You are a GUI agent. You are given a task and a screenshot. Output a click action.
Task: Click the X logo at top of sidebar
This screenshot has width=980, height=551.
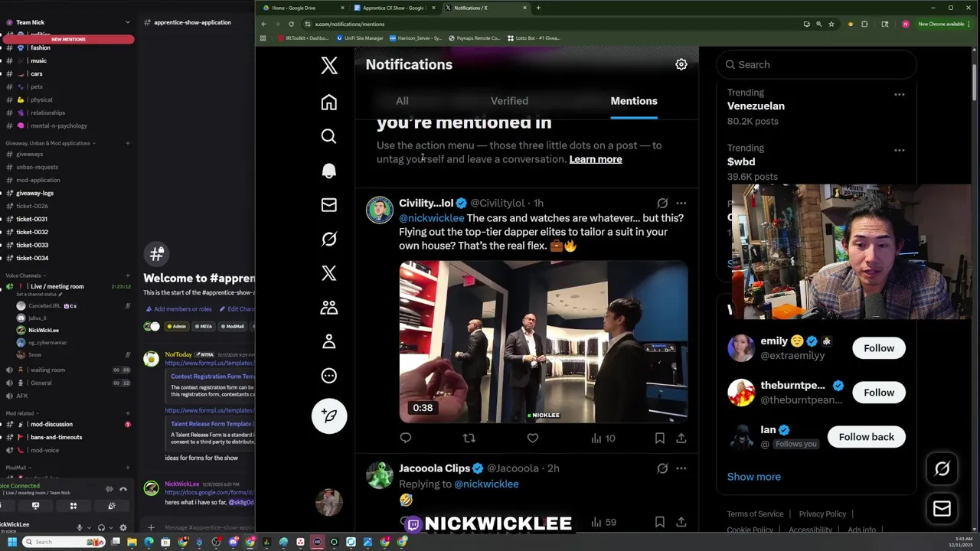[329, 65]
